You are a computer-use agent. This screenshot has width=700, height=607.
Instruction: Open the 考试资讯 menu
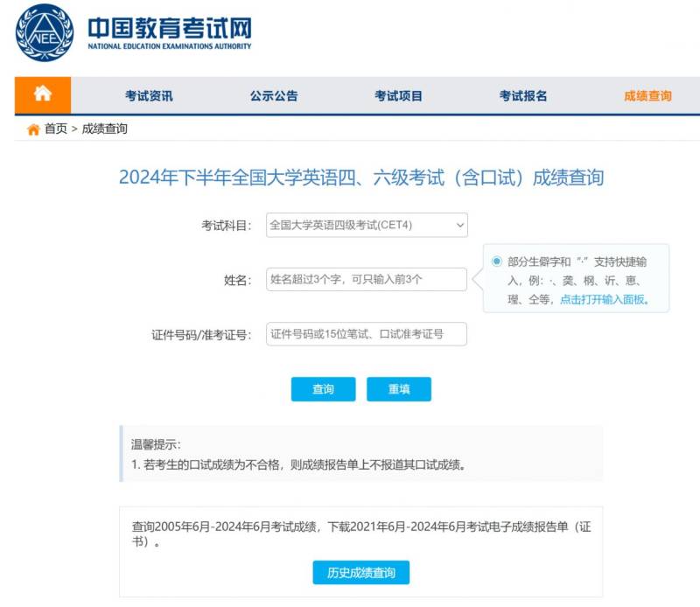point(149,96)
